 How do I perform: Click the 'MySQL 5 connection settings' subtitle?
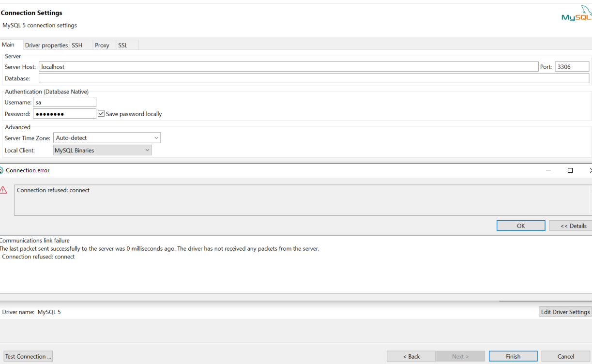40,25
